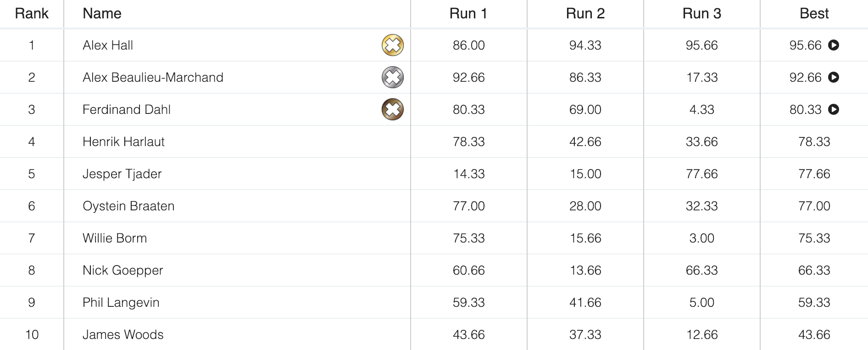
Task: Click the Run 3 column header
Action: tap(701, 13)
